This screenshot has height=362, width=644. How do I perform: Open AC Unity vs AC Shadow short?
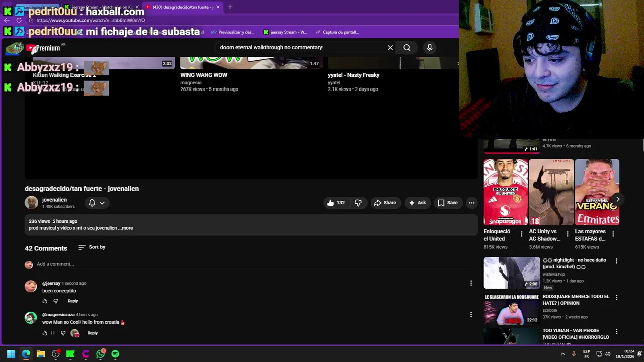(x=551, y=192)
